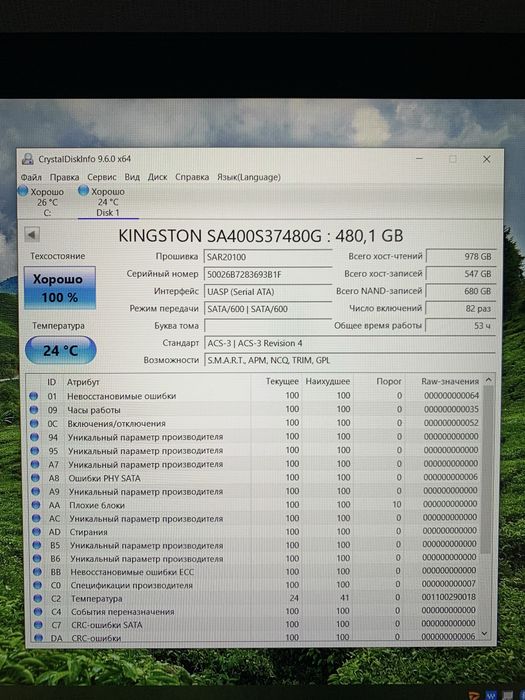Click the Прошивка field SAR20100
Screen dimensions: 525x700
268,257
